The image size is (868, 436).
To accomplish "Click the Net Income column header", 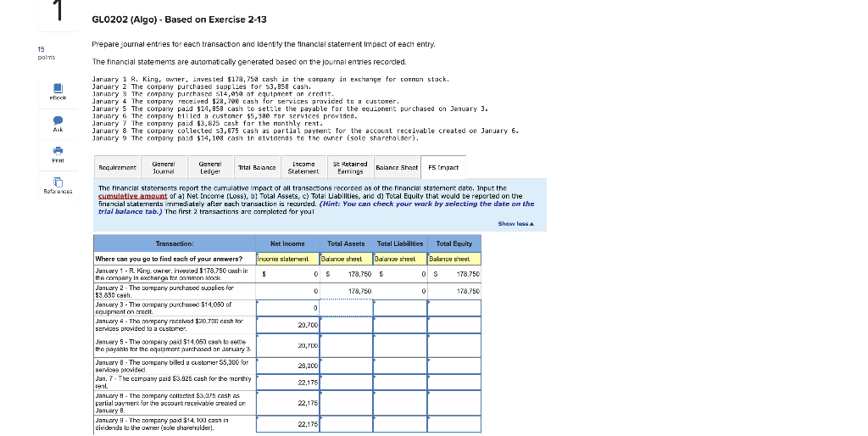I will pyautogui.click(x=287, y=243).
